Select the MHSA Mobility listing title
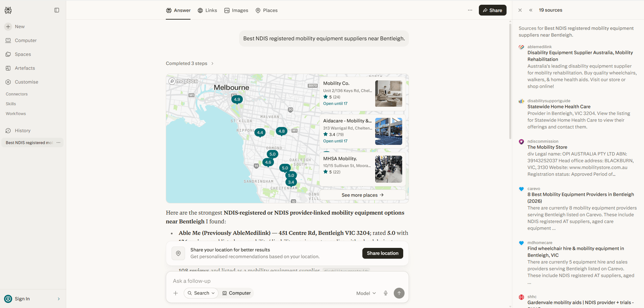The height and width of the screenshot is (308, 644). 340,159
